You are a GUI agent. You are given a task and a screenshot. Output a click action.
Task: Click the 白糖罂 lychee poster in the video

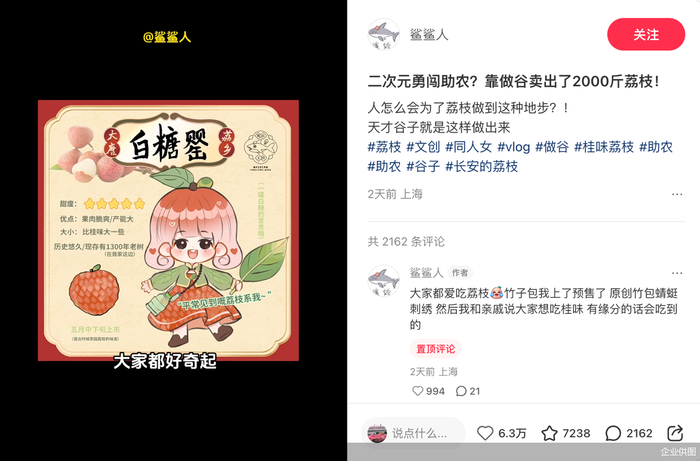click(168, 230)
